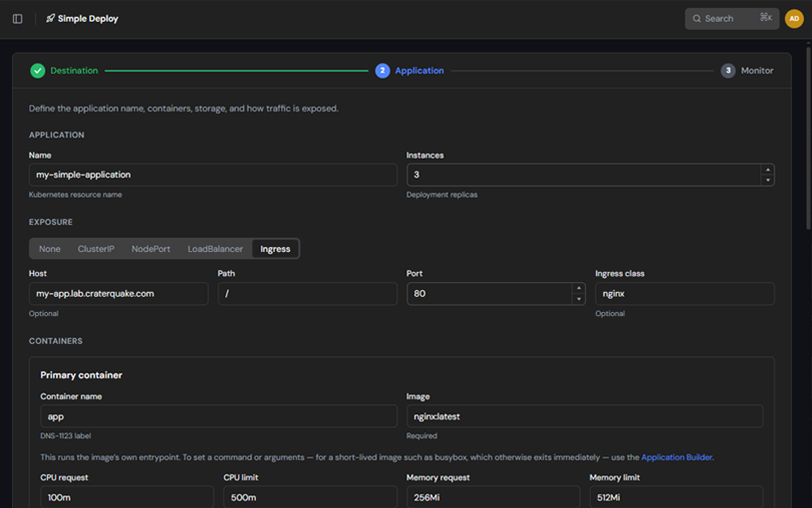Screen dimensions: 812x508
Task: Click the Primary container heading
Action: pos(81,376)
